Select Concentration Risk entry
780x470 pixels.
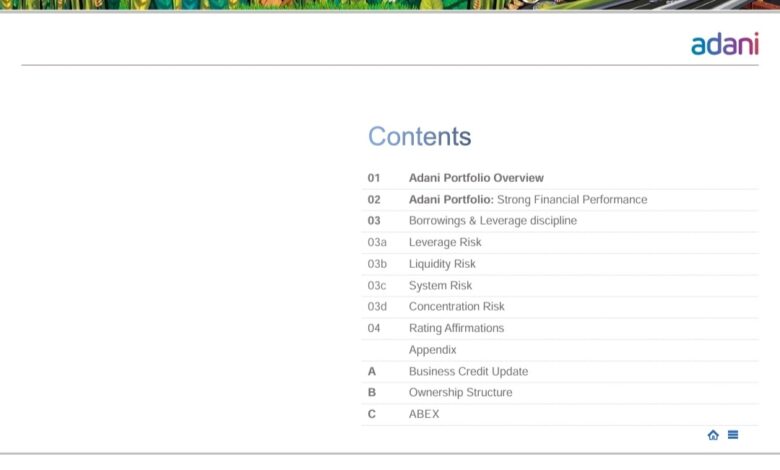[456, 306]
